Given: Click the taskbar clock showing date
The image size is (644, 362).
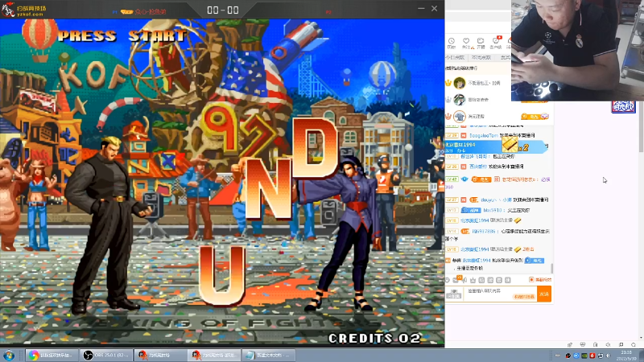Looking at the screenshot, I should [x=626, y=355].
